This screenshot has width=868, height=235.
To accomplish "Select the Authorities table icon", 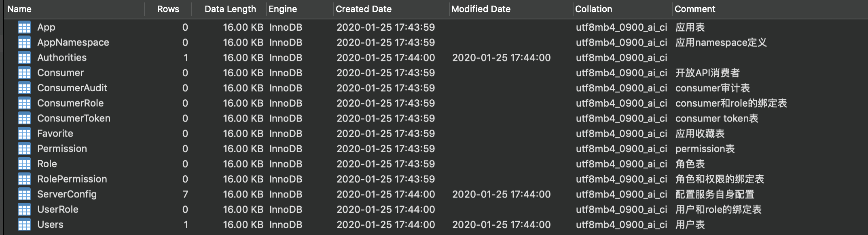I will click(x=24, y=57).
